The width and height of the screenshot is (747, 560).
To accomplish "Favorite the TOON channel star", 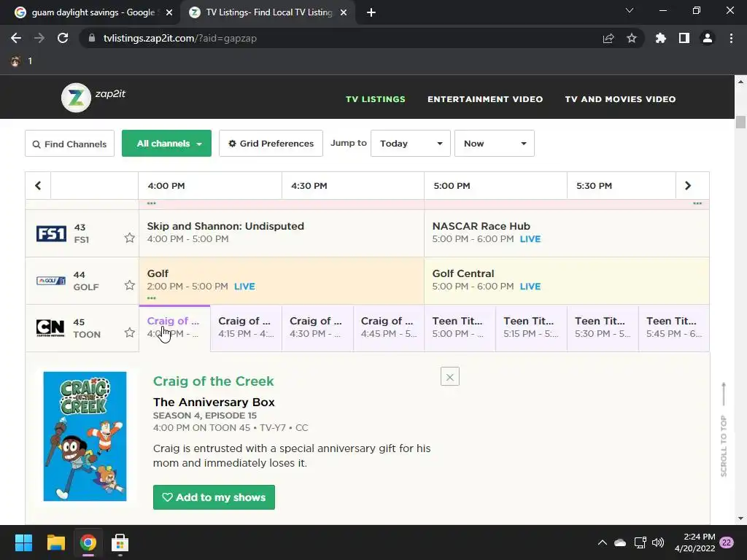I will tap(130, 332).
